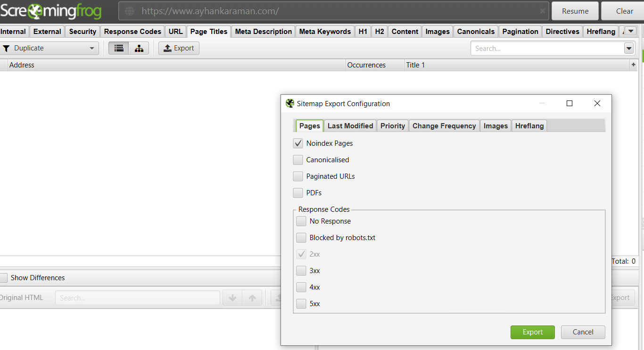Minimize the Sitemap Export Configuration dialog
644x350 pixels.
(542, 103)
